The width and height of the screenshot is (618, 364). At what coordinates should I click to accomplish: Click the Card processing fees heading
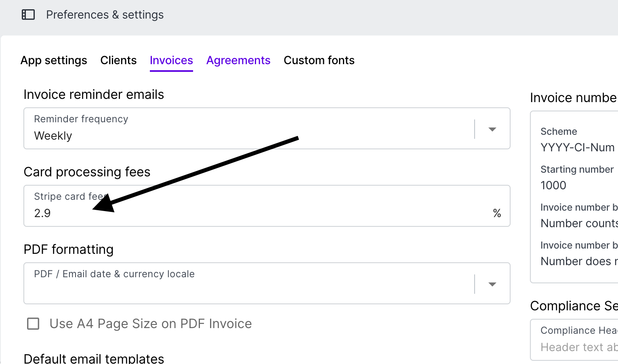pos(87,172)
